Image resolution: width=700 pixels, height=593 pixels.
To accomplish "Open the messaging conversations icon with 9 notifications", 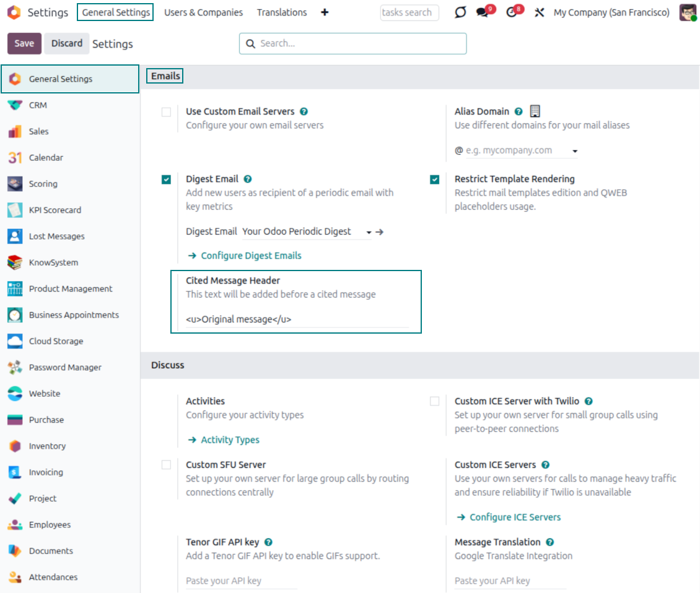I will click(483, 12).
